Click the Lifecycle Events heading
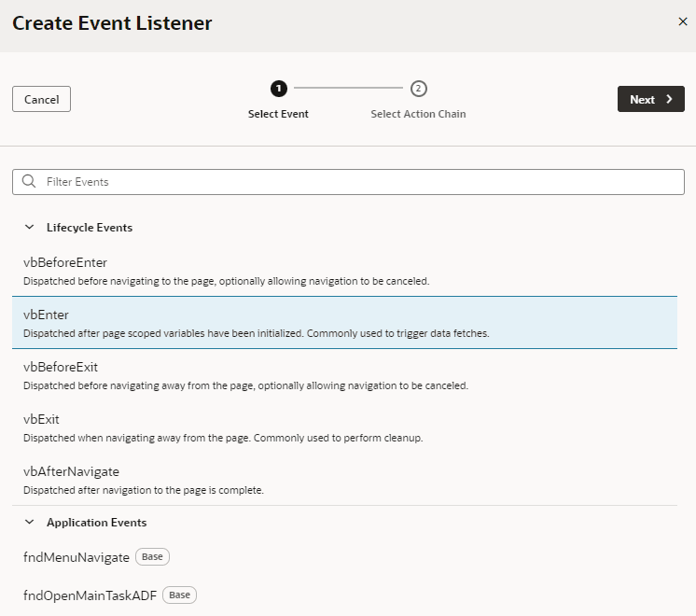 90,228
